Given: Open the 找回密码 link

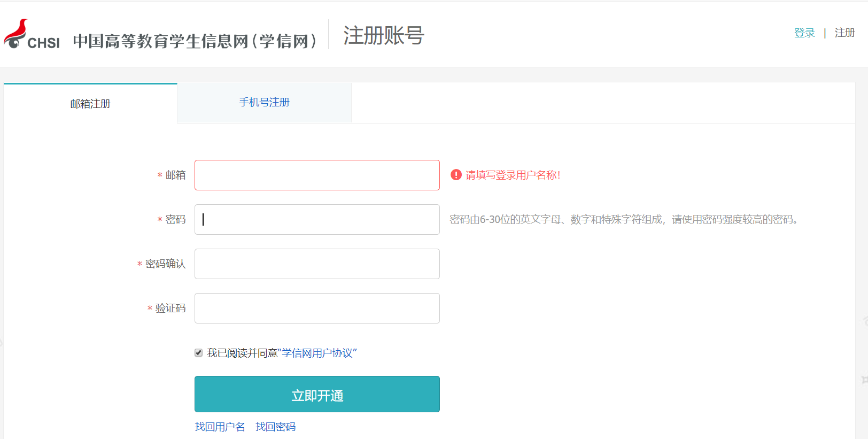Looking at the screenshot, I should (275, 427).
